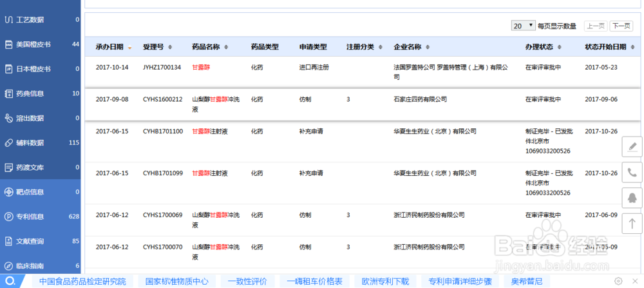
Task: Click the back-to-top arrow icon
Action: 632,224
